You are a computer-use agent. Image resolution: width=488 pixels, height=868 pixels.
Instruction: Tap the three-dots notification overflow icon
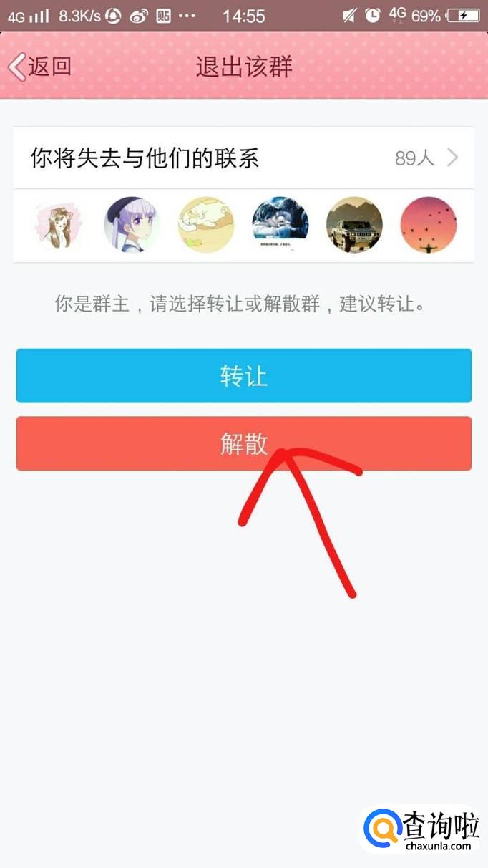pyautogui.click(x=186, y=16)
